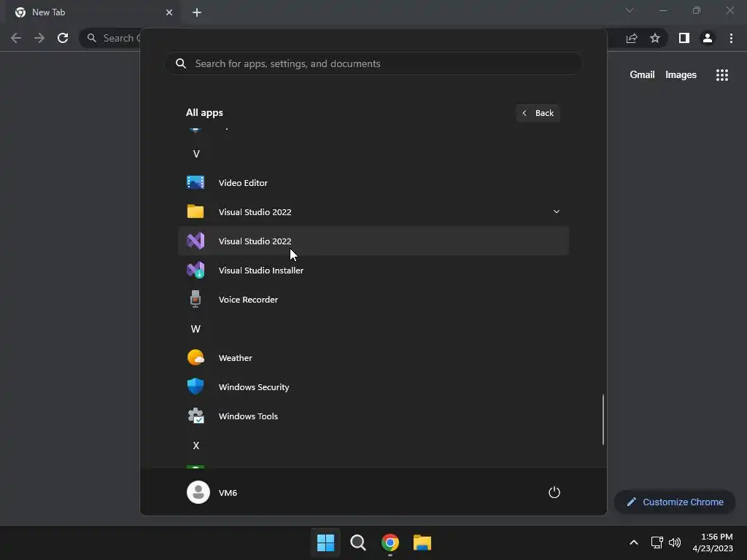Bookmark this tab with the star icon
The width and height of the screenshot is (747, 560).
click(x=655, y=38)
